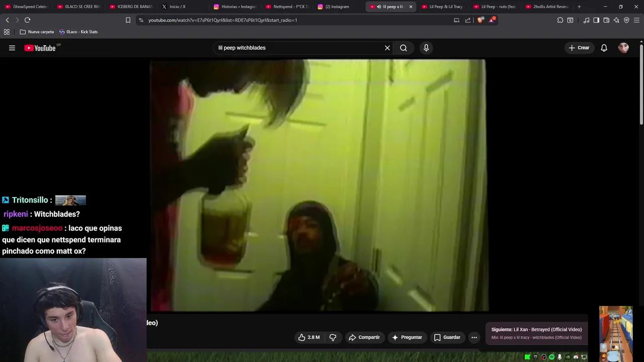Open the Epic Games tray icon
644x362 pixels.
pyautogui.click(x=535, y=357)
